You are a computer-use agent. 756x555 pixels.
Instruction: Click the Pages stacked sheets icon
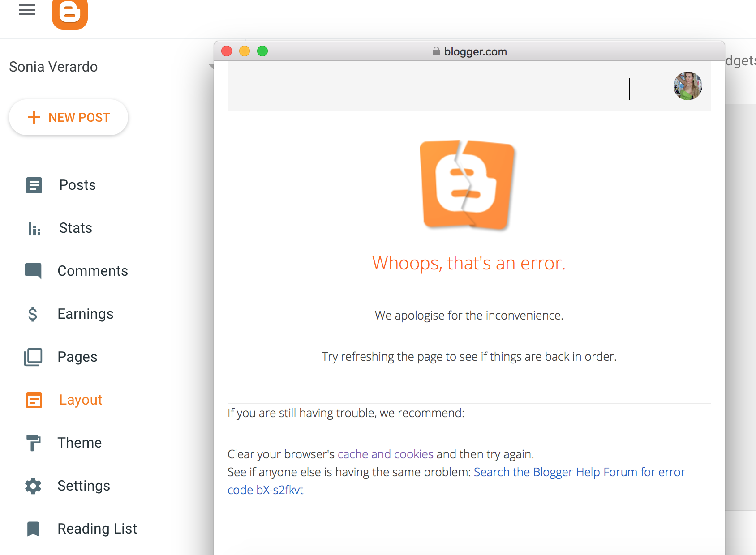(33, 357)
